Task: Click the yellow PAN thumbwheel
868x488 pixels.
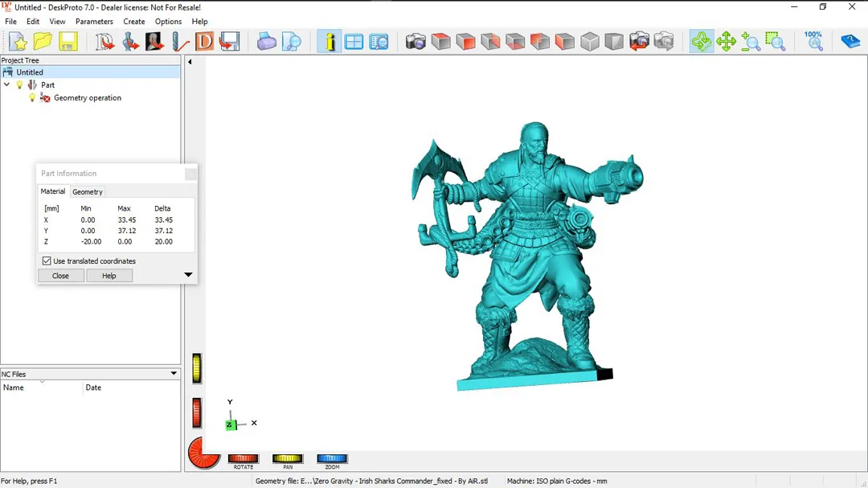Action: tap(288, 458)
